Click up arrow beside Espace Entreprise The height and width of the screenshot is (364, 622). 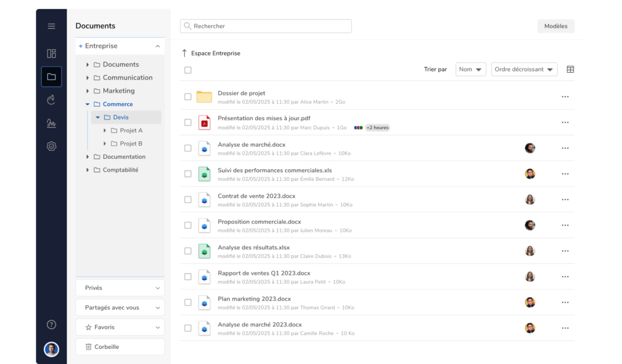pyautogui.click(x=185, y=53)
